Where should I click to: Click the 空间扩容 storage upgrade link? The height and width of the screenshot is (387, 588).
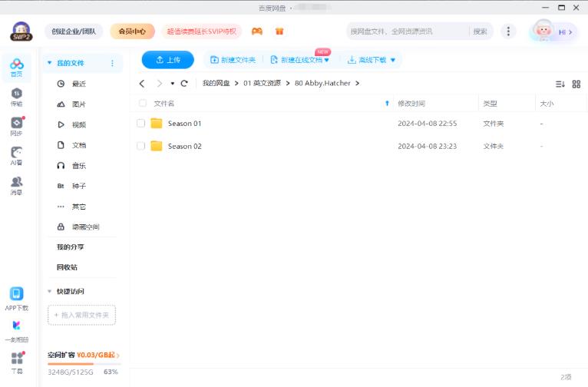[x=83, y=355]
